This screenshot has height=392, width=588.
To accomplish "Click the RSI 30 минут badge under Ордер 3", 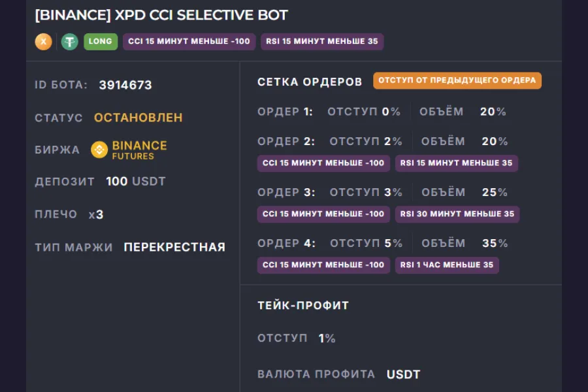I will pyautogui.click(x=457, y=214).
